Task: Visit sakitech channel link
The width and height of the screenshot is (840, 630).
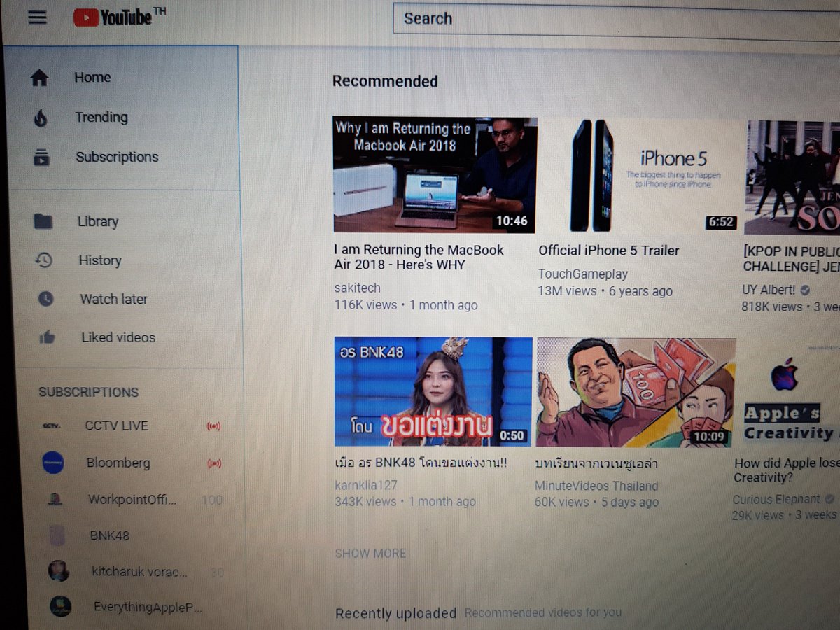Action: click(358, 288)
